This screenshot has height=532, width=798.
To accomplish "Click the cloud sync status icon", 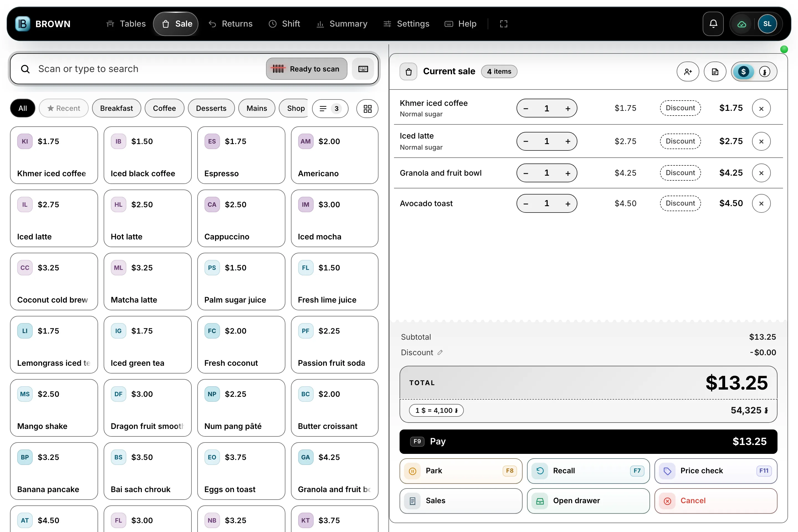I will pos(741,24).
